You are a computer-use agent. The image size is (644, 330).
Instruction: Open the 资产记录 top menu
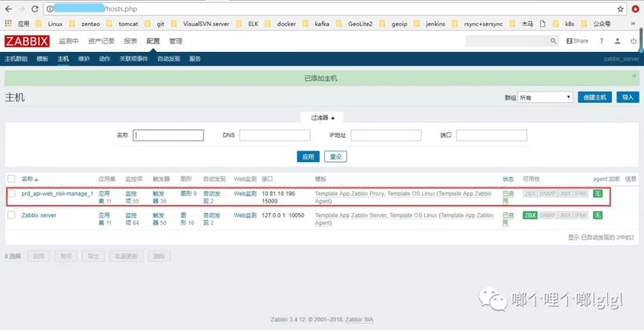[101, 41]
